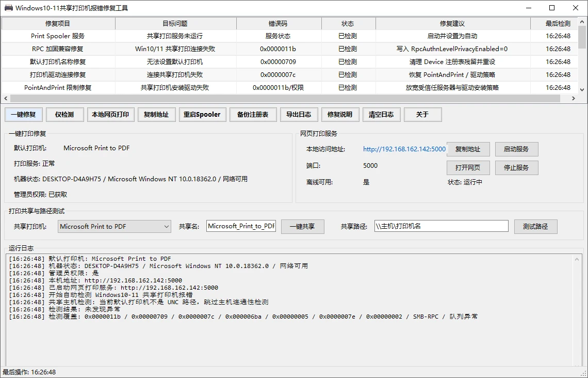The image size is (588, 378).
Task: Click the port value 5000
Action: click(x=370, y=166)
